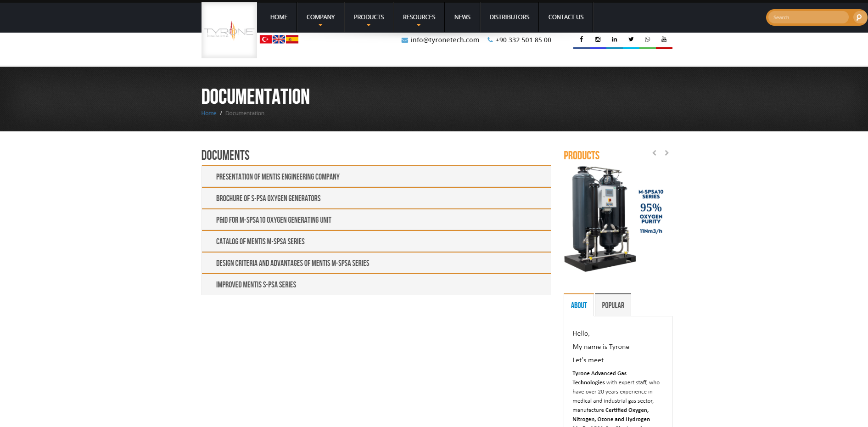Screen dimensions: 868x427
Task: Click the info@tyronetech.com email link
Action: click(445, 40)
